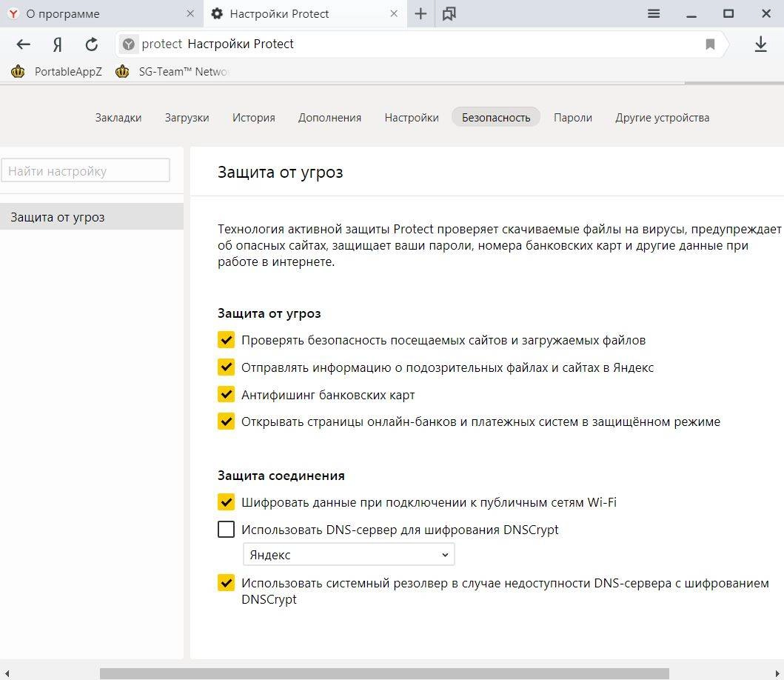Open the tab panel icon next to plus
The image size is (784, 680).
[449, 13]
